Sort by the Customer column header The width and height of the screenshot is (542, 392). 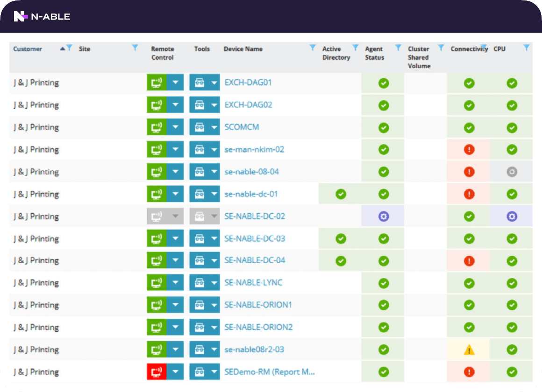pyautogui.click(x=28, y=49)
